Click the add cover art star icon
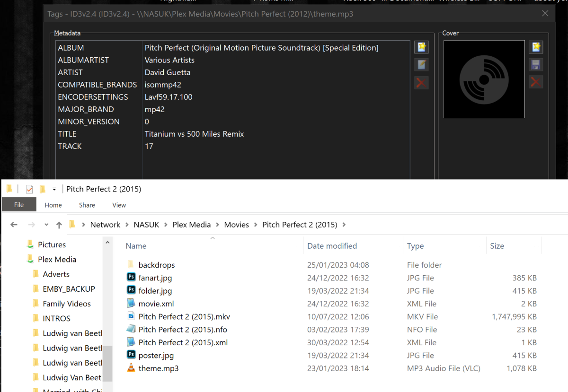The height and width of the screenshot is (392, 568). click(536, 47)
